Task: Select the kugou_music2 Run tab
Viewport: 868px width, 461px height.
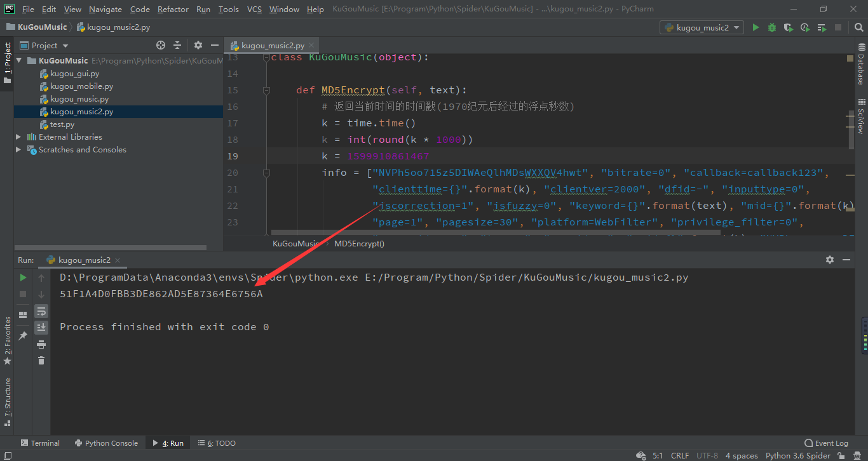Action: pyautogui.click(x=85, y=260)
